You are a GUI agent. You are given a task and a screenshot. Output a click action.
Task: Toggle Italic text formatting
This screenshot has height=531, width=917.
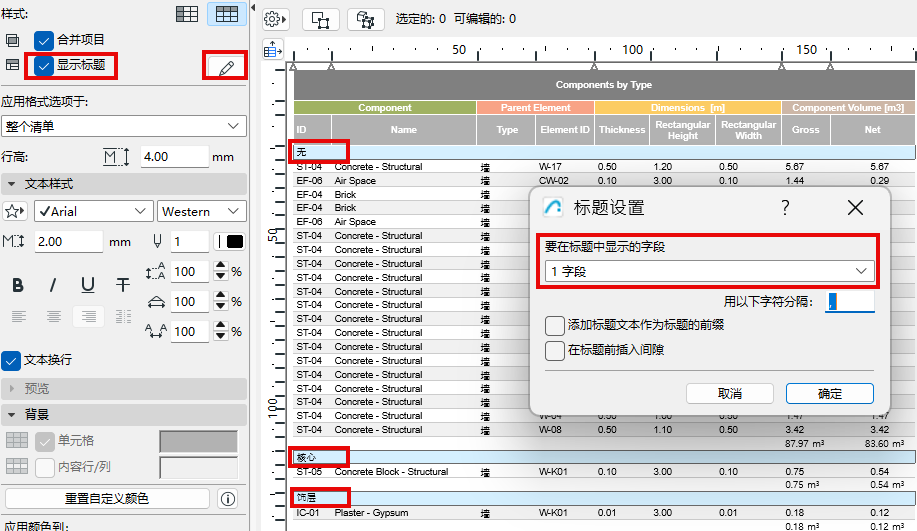[53, 285]
